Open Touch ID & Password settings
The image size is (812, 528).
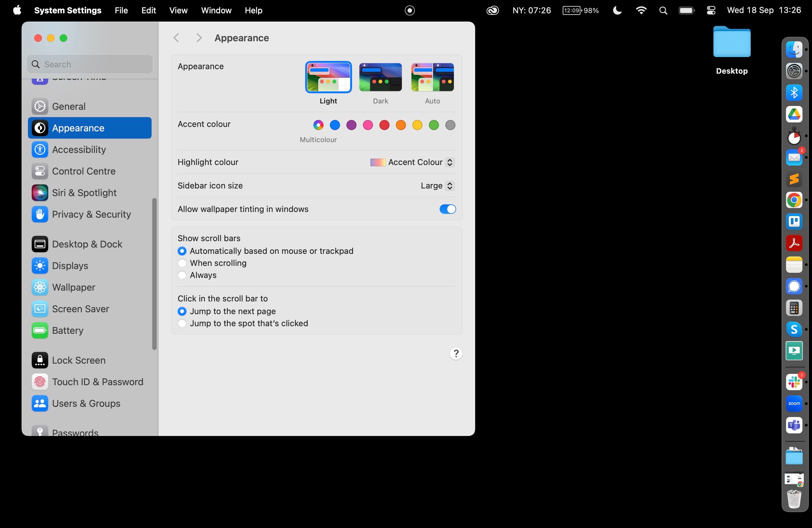pos(97,382)
